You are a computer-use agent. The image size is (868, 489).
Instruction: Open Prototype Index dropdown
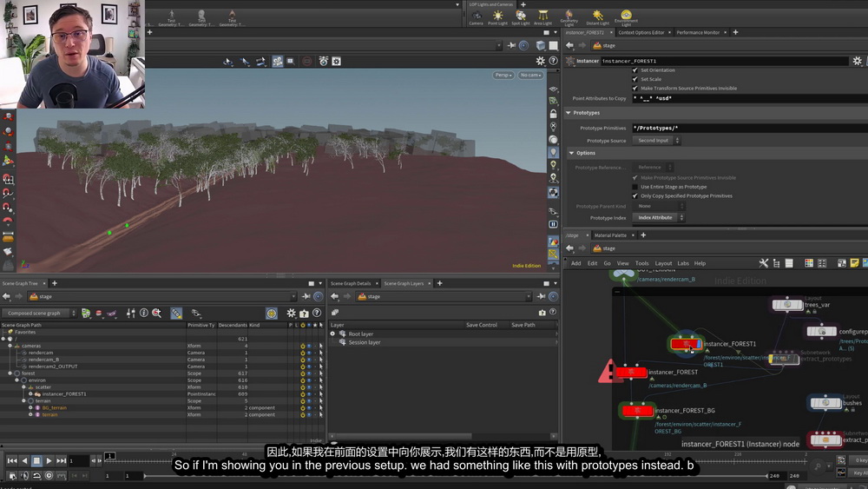point(658,218)
